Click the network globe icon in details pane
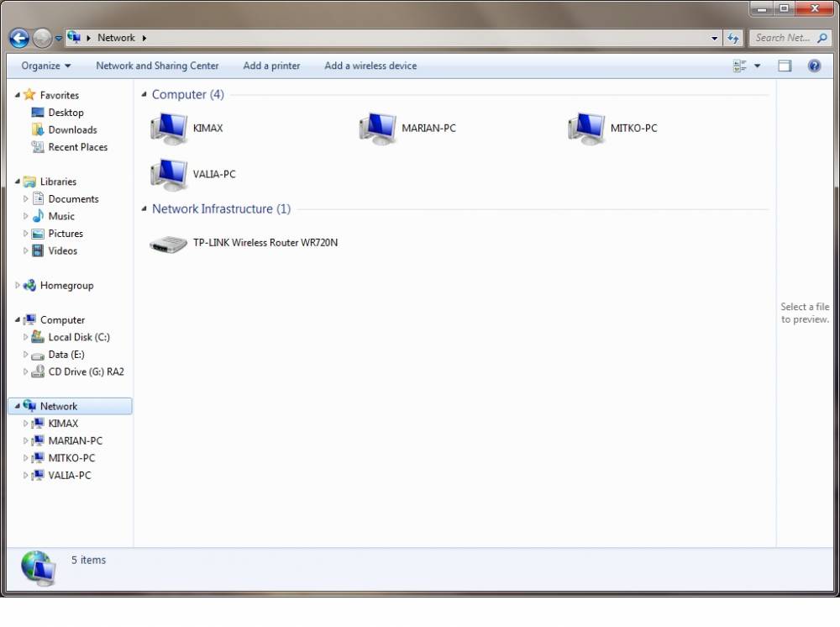Image resolution: width=840 pixels, height=627 pixels. pos(38,568)
